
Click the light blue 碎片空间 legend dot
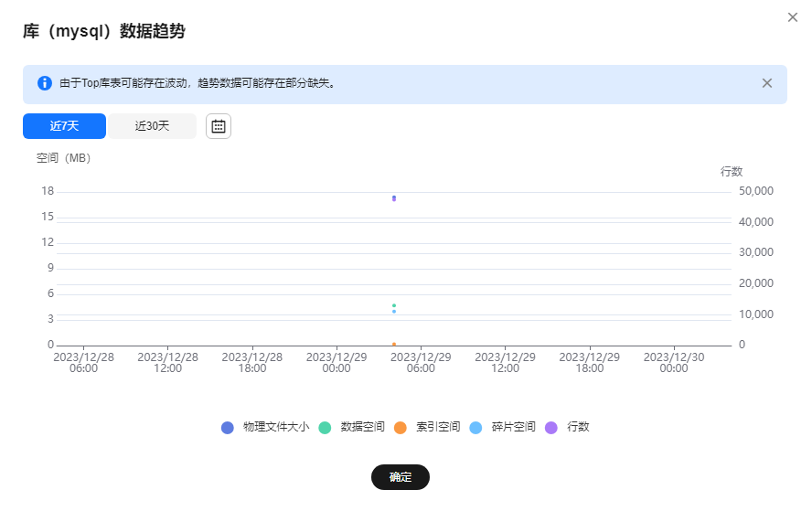click(475, 428)
